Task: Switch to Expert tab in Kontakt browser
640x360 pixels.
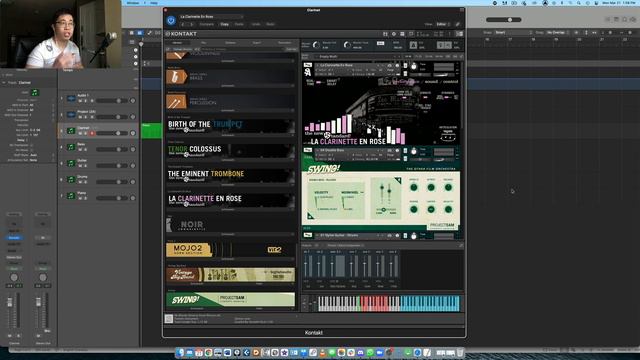Action: click(x=257, y=42)
